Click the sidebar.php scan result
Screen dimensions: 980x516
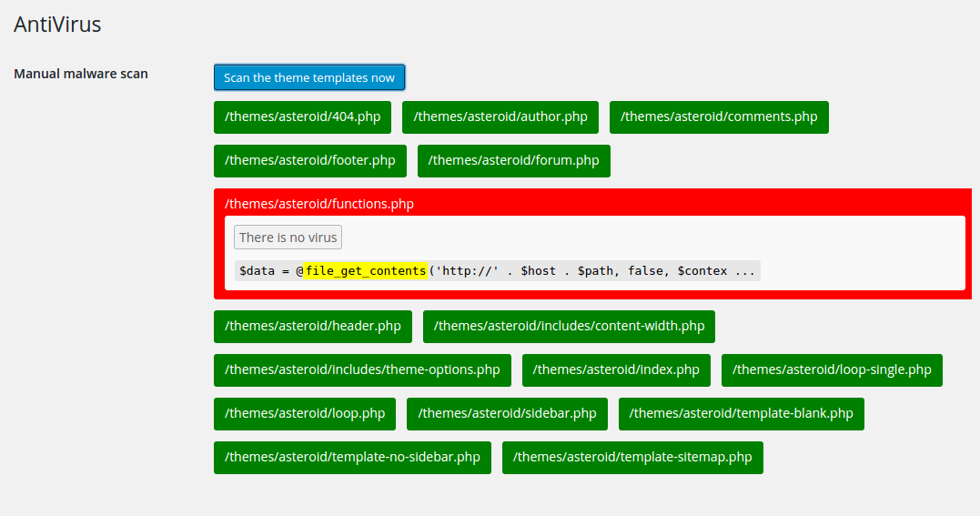(507, 413)
